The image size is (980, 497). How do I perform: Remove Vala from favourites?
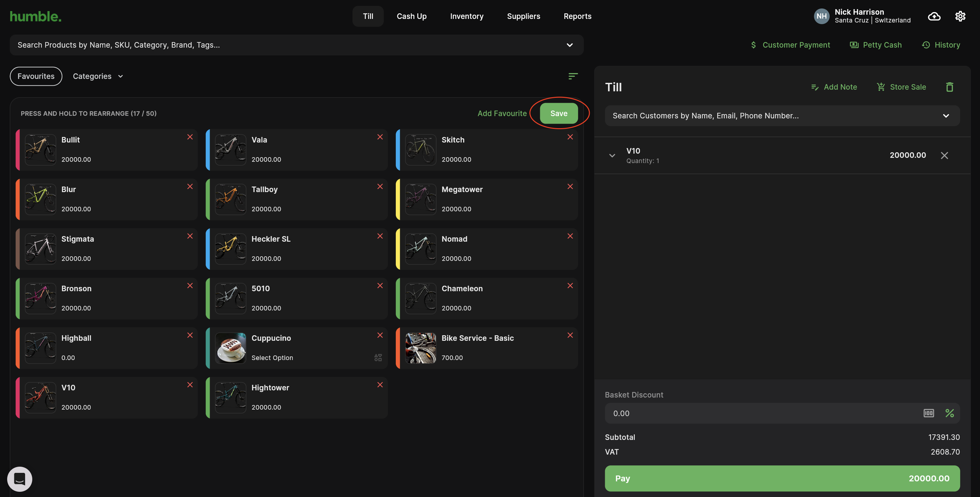coord(380,137)
